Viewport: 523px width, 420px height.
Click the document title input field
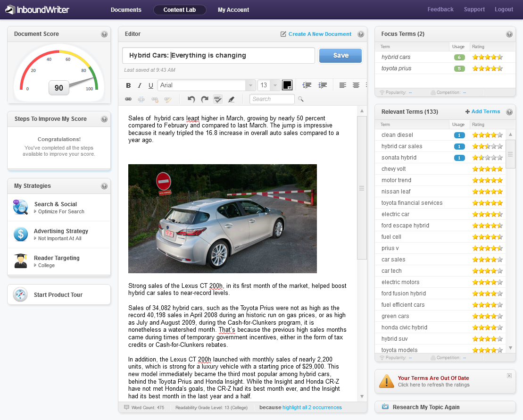point(218,55)
